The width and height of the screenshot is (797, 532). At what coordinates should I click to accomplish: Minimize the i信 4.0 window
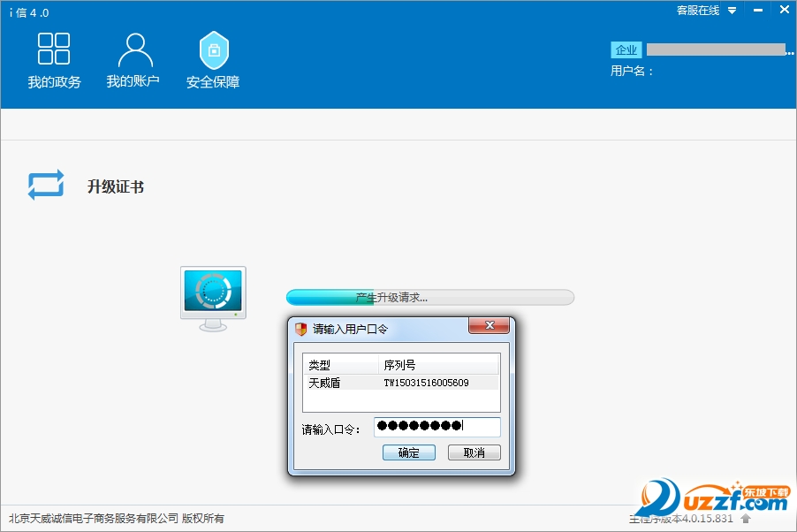[758, 10]
